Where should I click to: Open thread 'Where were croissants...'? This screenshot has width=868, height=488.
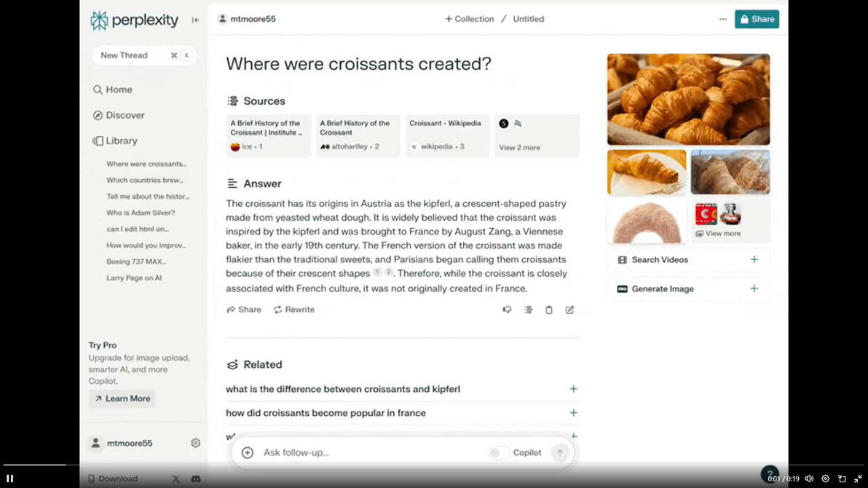(146, 164)
